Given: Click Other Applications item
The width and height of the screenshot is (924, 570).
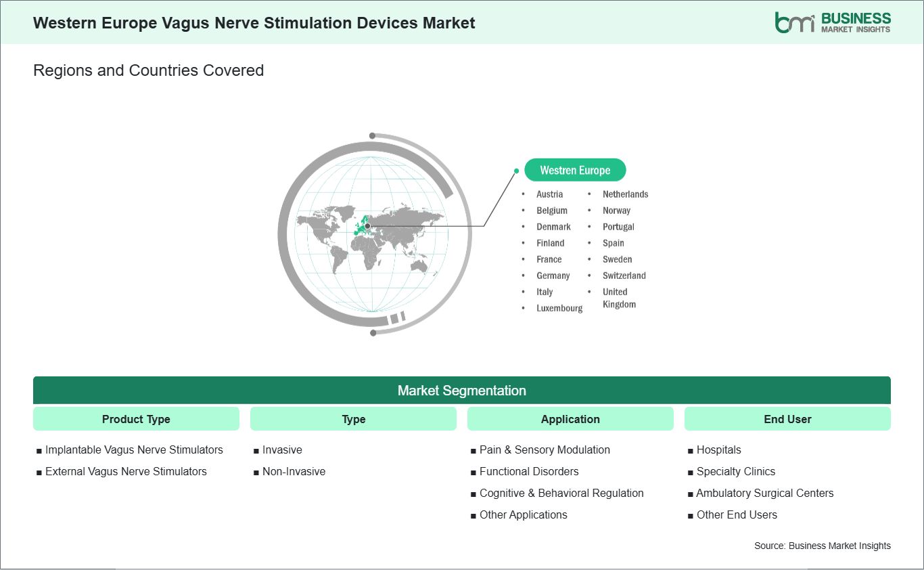Looking at the screenshot, I should point(524,515).
